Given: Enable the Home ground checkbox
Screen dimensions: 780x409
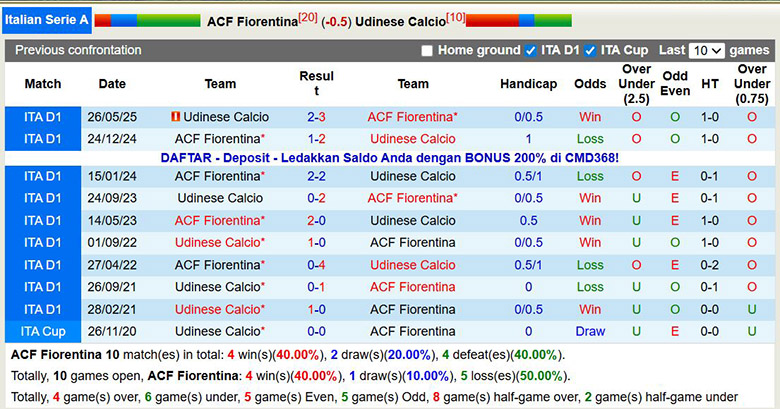Looking at the screenshot, I should 427,51.
